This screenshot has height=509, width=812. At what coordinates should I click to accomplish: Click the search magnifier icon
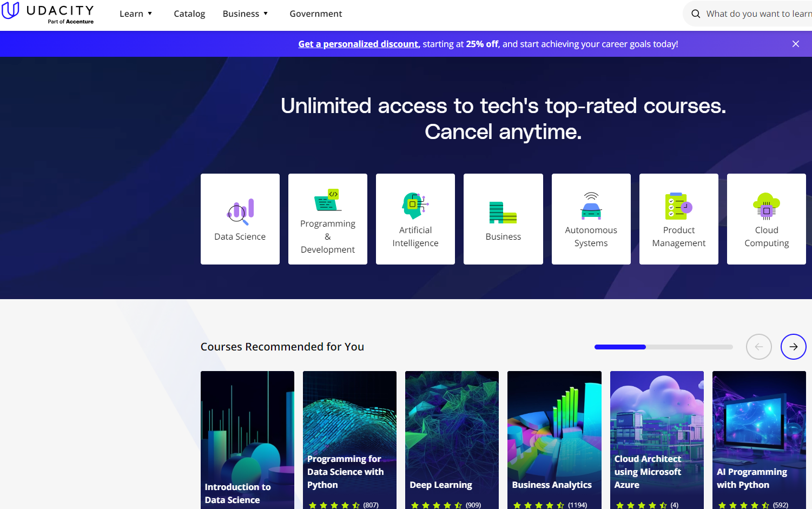696,14
